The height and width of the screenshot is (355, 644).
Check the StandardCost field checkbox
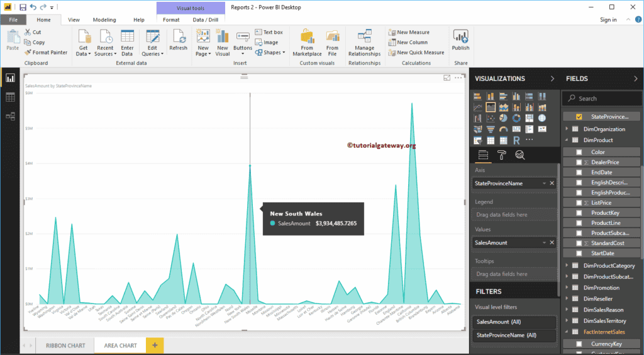coord(579,243)
